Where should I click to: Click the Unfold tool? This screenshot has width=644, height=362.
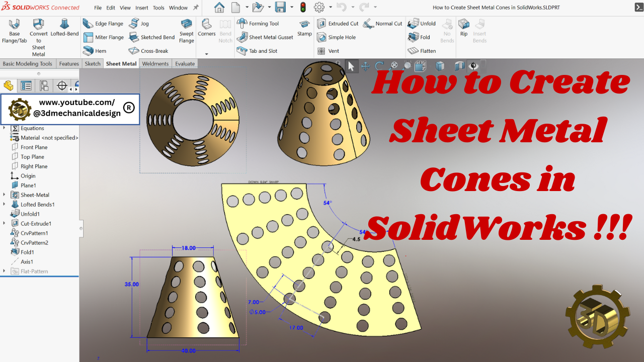[422, 24]
